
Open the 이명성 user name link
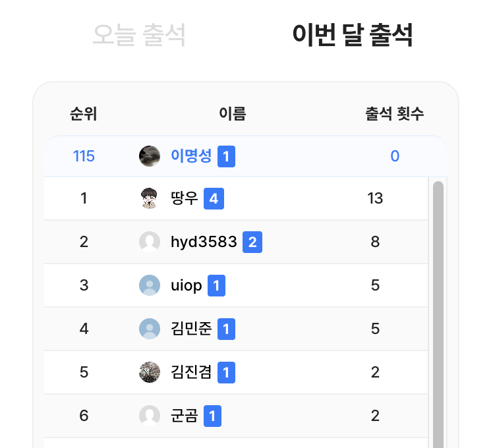191,156
